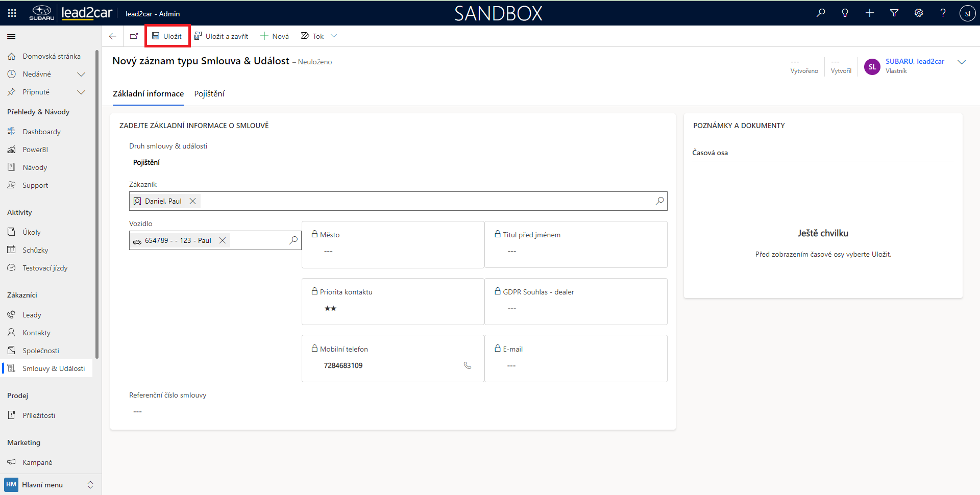Click the lightbulb assistant icon
Screen dimensions: 980x495
click(x=845, y=13)
